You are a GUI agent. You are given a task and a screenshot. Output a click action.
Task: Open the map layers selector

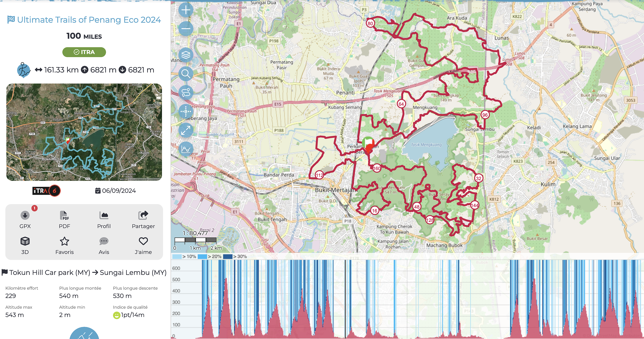186,55
